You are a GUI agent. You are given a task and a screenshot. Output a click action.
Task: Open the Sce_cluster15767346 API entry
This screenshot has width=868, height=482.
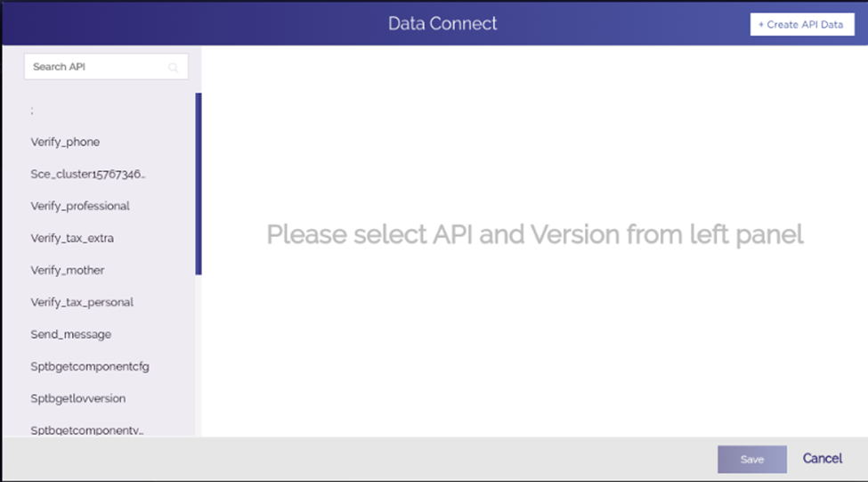(x=88, y=174)
